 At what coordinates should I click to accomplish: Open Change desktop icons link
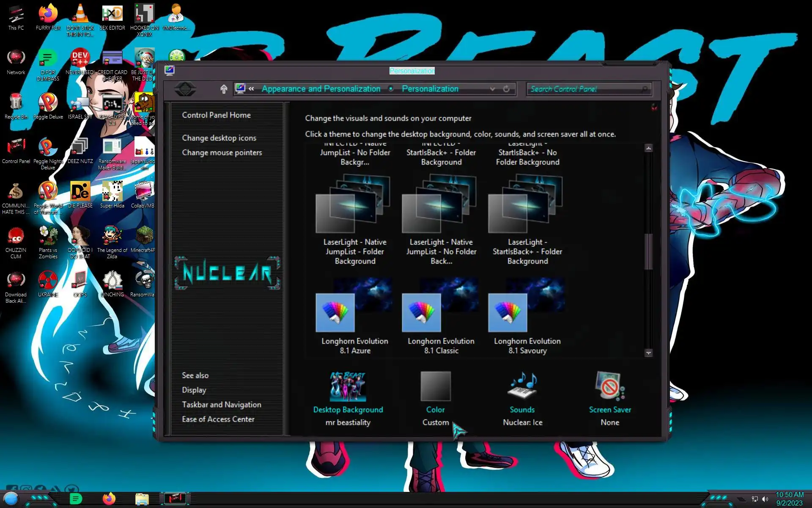point(219,138)
